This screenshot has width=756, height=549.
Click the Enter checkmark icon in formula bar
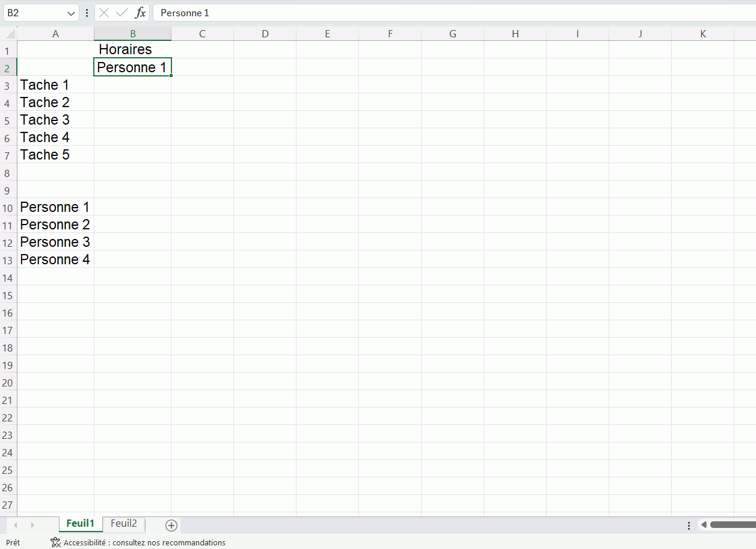click(122, 13)
